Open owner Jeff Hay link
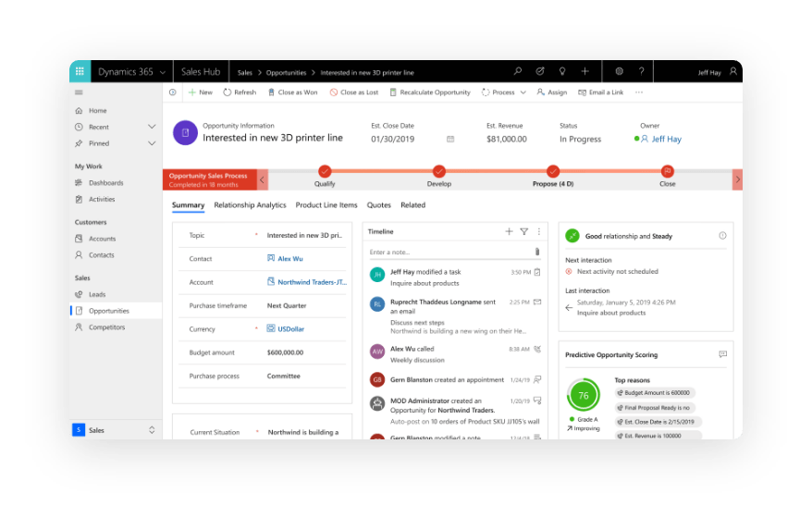Image resolution: width=812 pixels, height=518 pixels. point(667,139)
